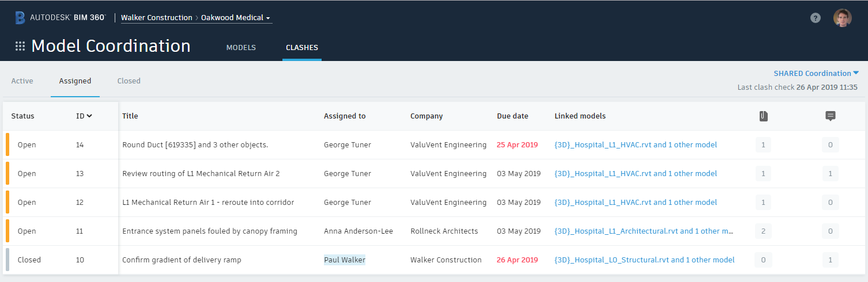Image resolution: width=868 pixels, height=282 pixels.
Task: Click 03 May 2019 in issue 12 row
Action: pyautogui.click(x=519, y=203)
